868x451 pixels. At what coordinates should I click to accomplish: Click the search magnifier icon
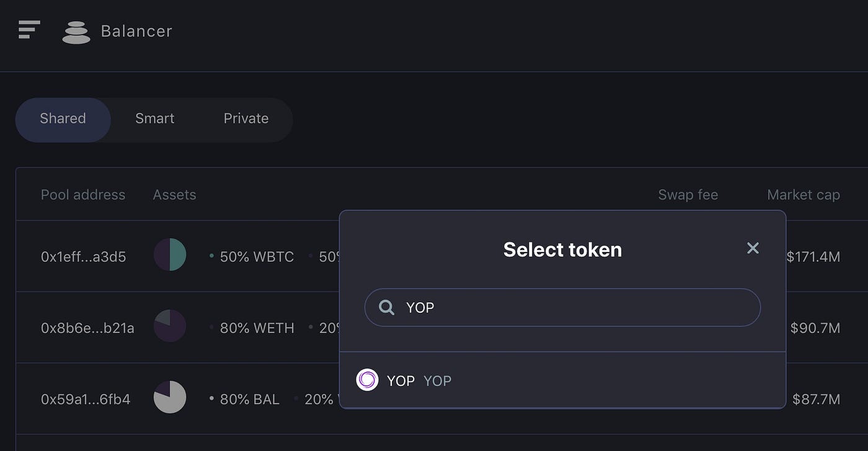click(386, 307)
